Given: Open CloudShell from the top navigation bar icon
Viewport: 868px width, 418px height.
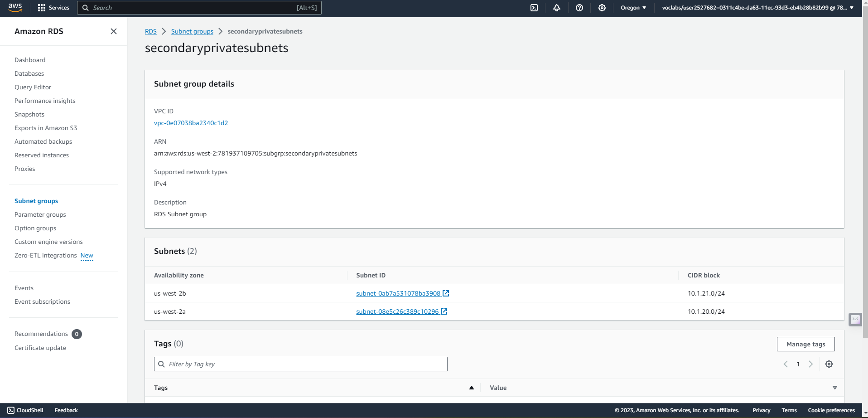Looking at the screenshot, I should (x=534, y=8).
